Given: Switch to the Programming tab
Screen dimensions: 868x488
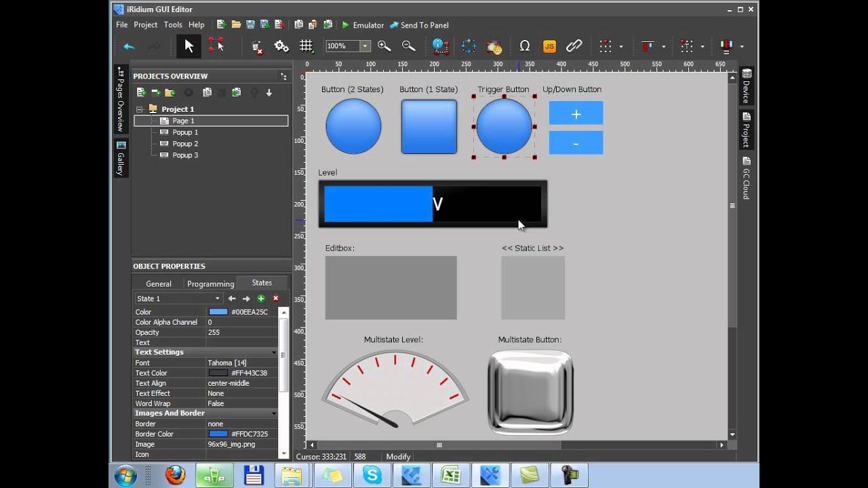Looking at the screenshot, I should [210, 284].
